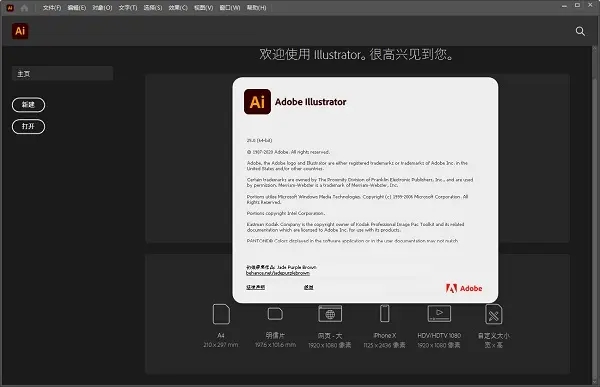Viewport: 600px width, 387px height.
Task: Select the 主页 home tab in sidebar
Action: pos(62,73)
